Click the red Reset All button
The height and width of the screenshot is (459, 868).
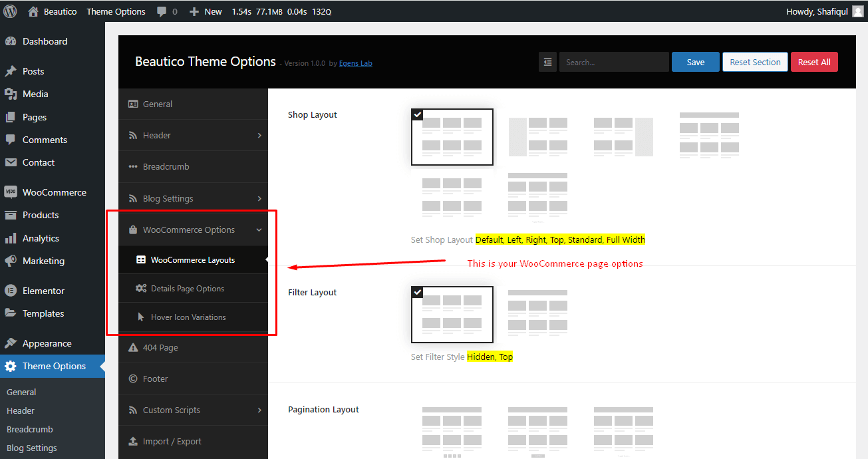click(x=814, y=62)
